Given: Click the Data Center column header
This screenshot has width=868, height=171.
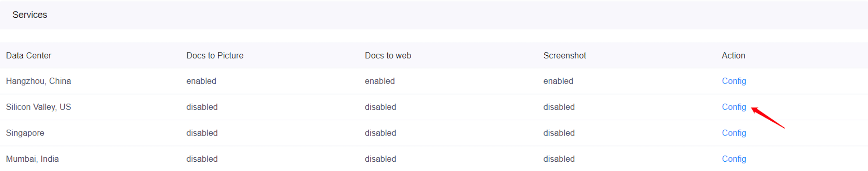Looking at the screenshot, I should 29,55.
